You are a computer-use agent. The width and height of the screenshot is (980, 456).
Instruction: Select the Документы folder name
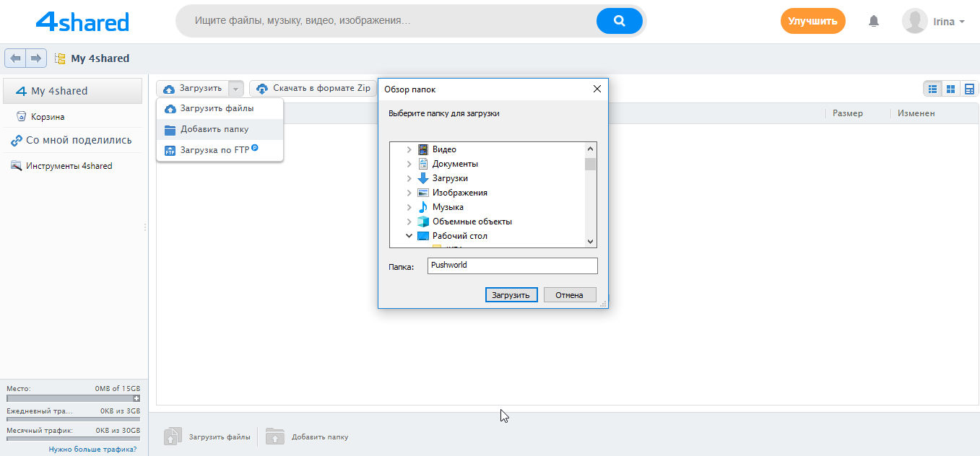[x=455, y=164]
